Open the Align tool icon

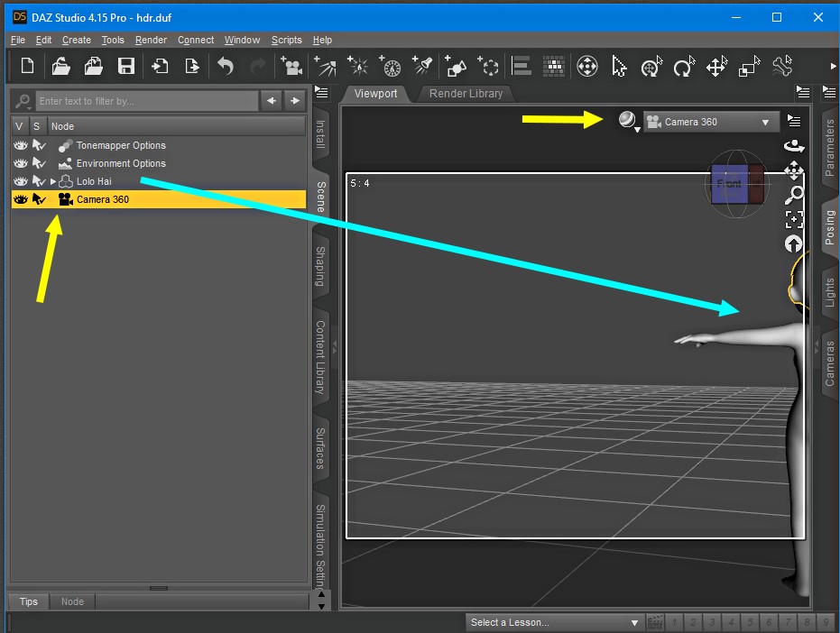(x=521, y=67)
